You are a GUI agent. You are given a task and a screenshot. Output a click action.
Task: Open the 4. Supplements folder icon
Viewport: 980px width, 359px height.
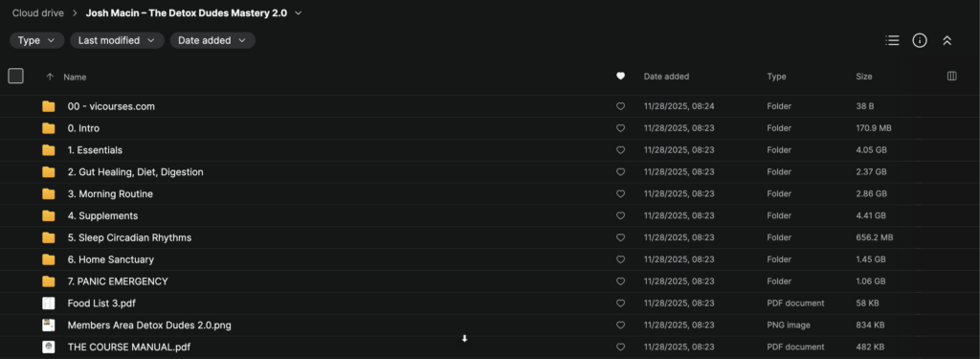click(49, 215)
